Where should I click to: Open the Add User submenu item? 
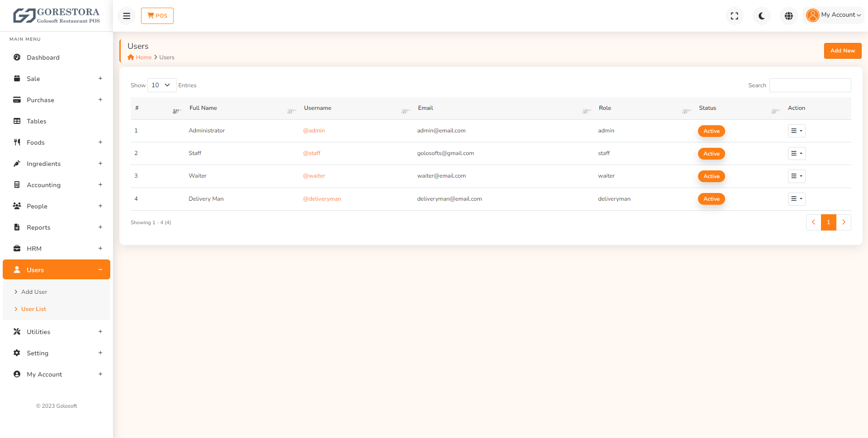pos(34,292)
